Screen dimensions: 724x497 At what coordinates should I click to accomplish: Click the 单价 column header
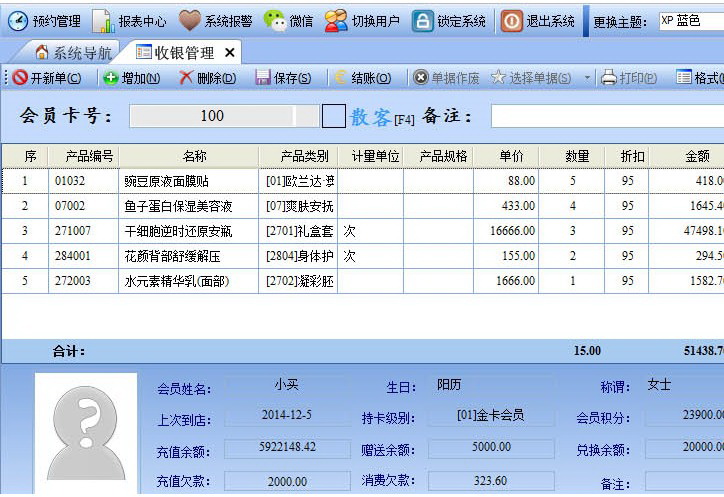coord(506,156)
